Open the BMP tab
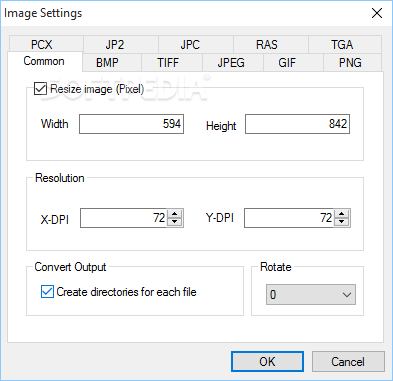Viewport: 393px width, 381px height. point(112,63)
